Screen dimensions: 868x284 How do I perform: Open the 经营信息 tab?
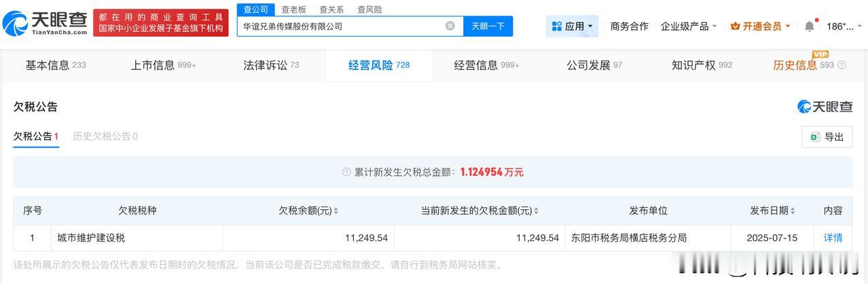pos(487,65)
